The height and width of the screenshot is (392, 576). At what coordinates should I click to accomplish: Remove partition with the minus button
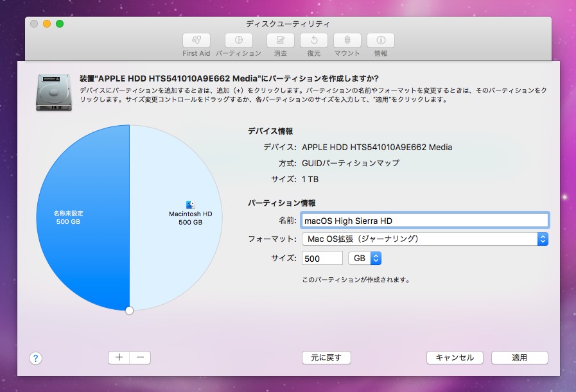click(140, 357)
